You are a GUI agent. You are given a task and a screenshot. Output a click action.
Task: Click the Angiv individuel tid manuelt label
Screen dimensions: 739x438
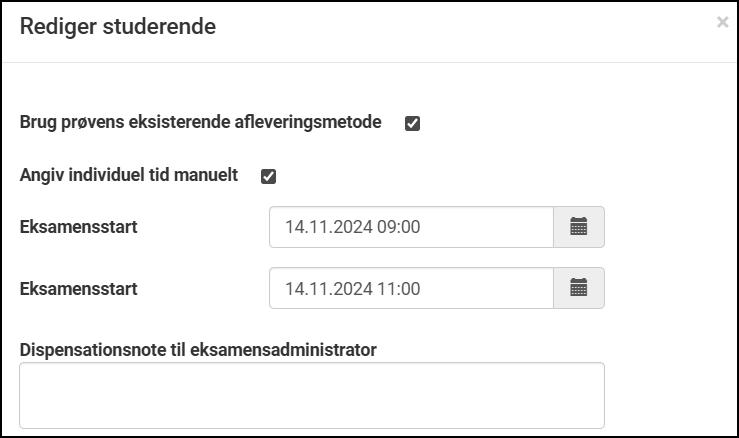coord(129,175)
